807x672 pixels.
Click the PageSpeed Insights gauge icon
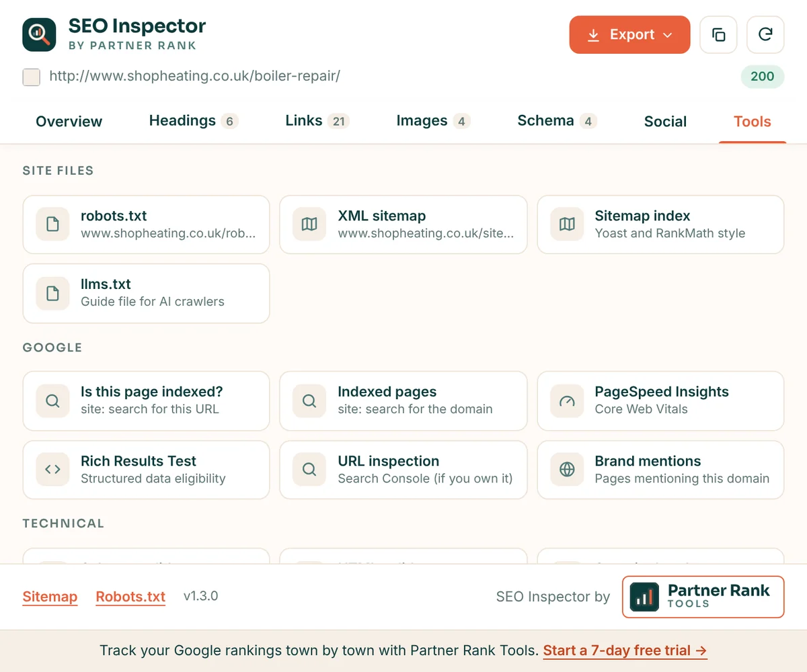[567, 401]
